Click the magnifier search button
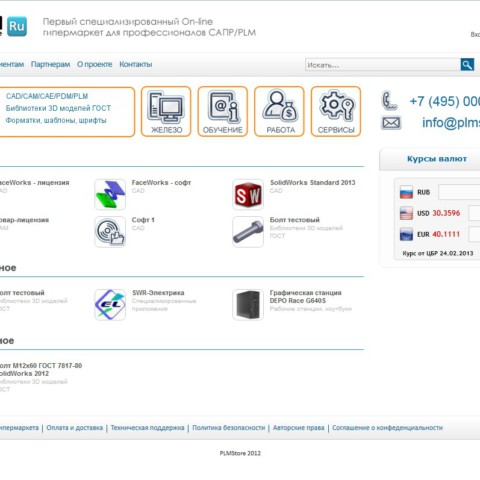This screenshot has width=480, height=480. (x=467, y=65)
